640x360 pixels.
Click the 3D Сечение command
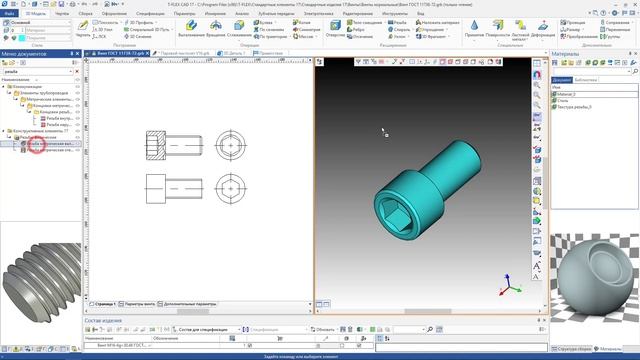[x=138, y=36]
